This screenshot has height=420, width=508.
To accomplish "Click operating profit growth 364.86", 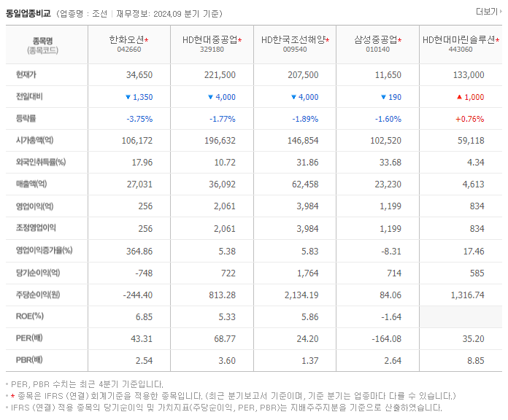I will click(x=139, y=251).
